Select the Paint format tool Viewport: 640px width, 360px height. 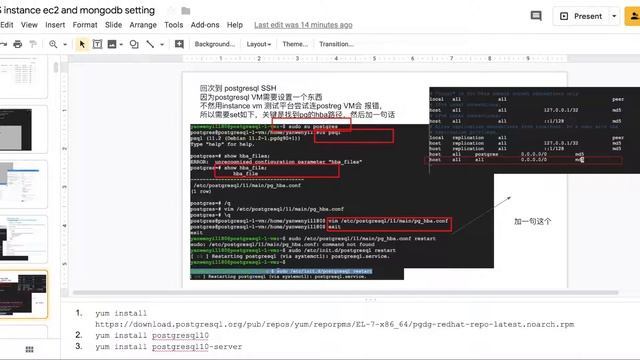tap(33, 44)
